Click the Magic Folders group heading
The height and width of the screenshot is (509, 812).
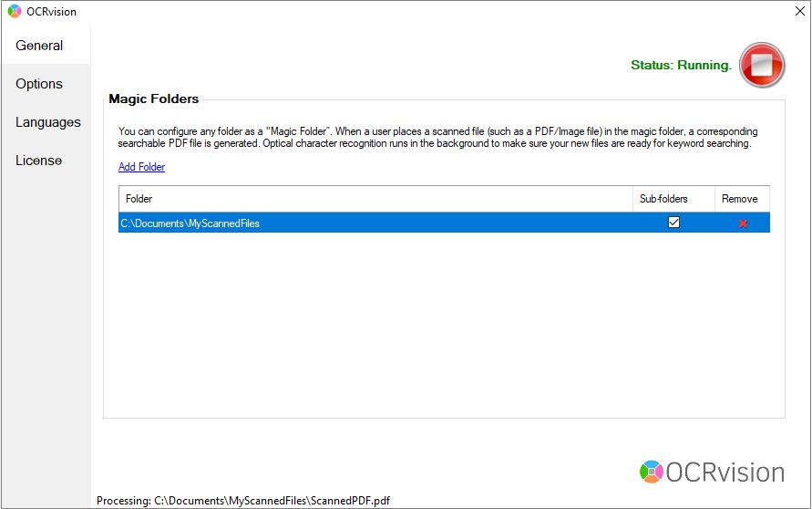pos(153,99)
